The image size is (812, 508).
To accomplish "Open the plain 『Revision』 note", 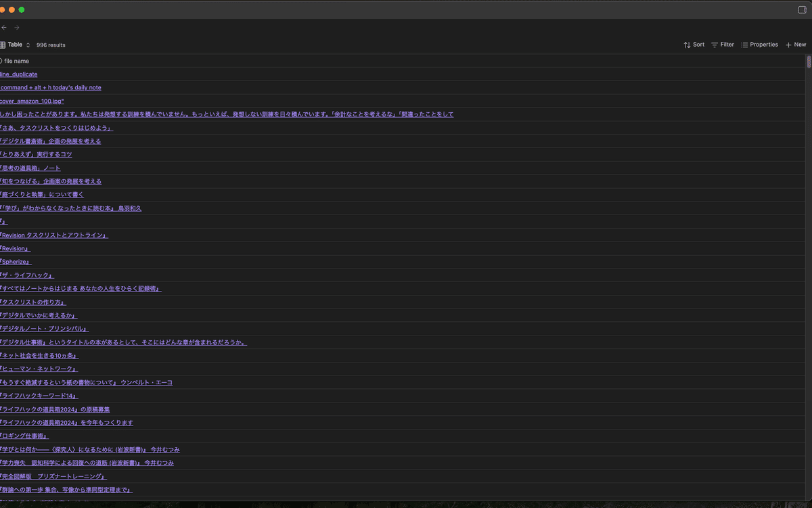I will point(16,248).
